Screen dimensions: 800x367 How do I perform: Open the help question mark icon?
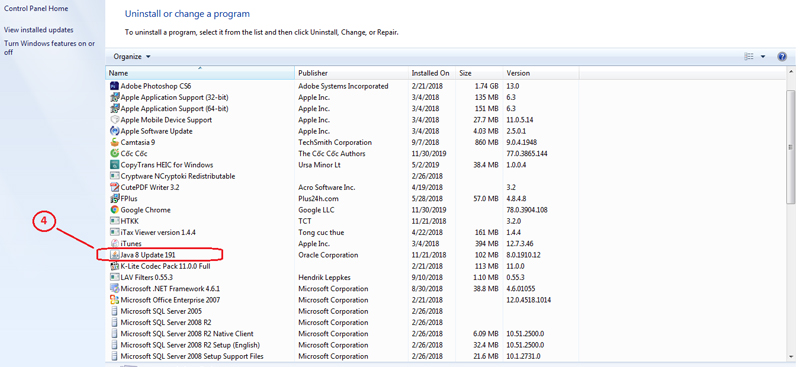(782, 57)
